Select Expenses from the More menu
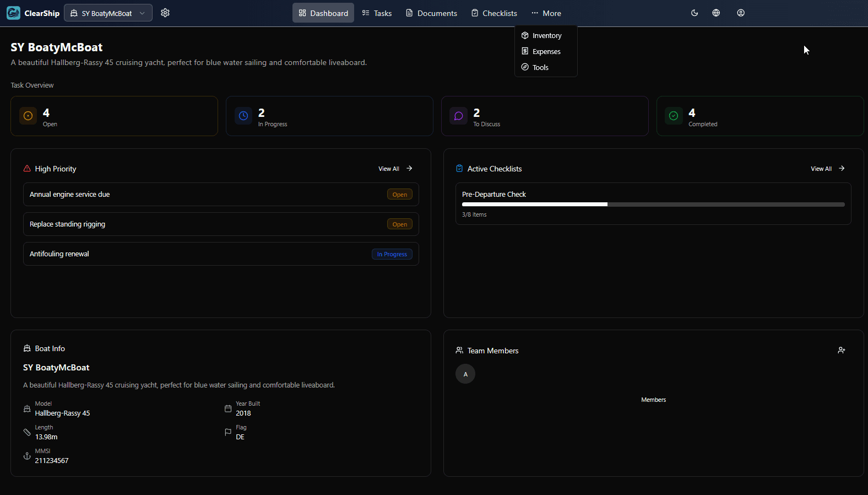Screen dimensions: 868x495 546,51
